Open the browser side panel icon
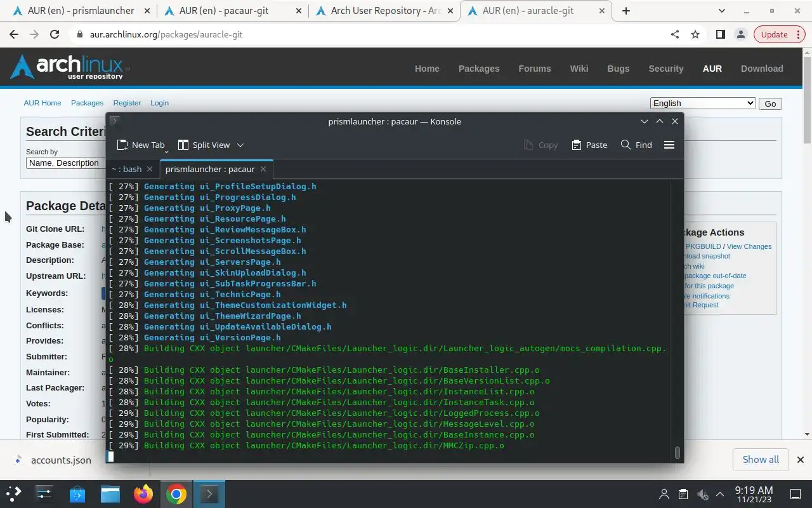The height and width of the screenshot is (508, 812). click(x=720, y=34)
